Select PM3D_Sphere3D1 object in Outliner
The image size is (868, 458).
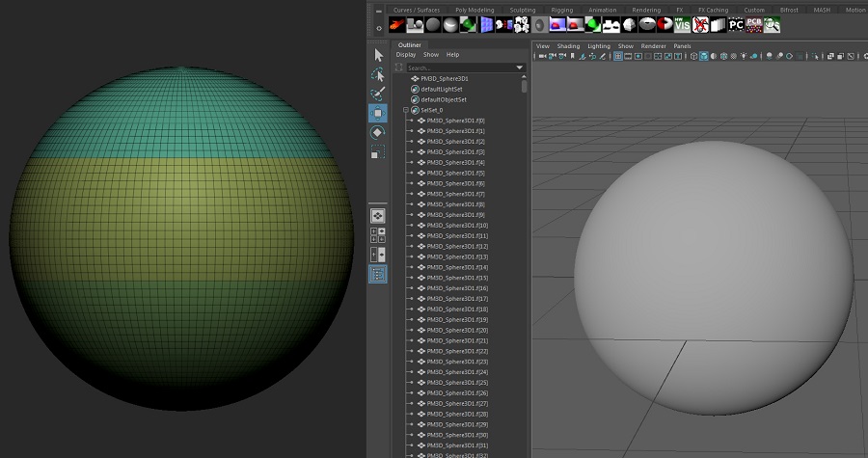pyautogui.click(x=445, y=78)
